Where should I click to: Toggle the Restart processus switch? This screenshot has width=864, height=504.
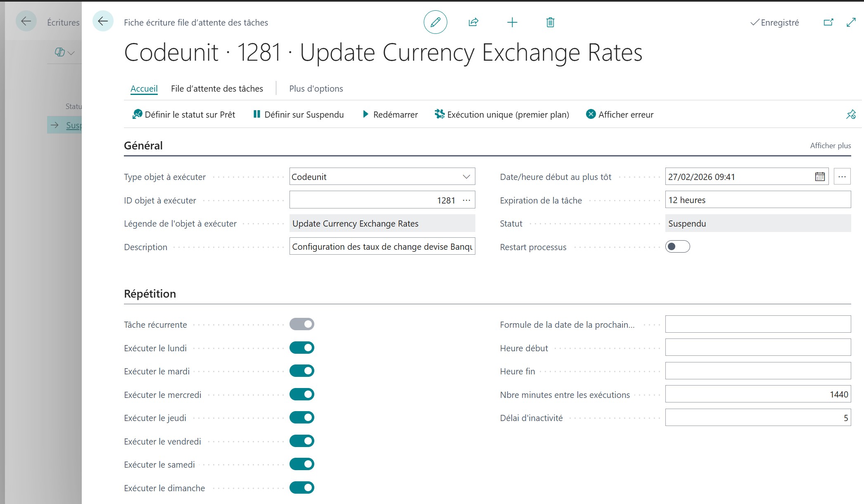click(x=677, y=246)
